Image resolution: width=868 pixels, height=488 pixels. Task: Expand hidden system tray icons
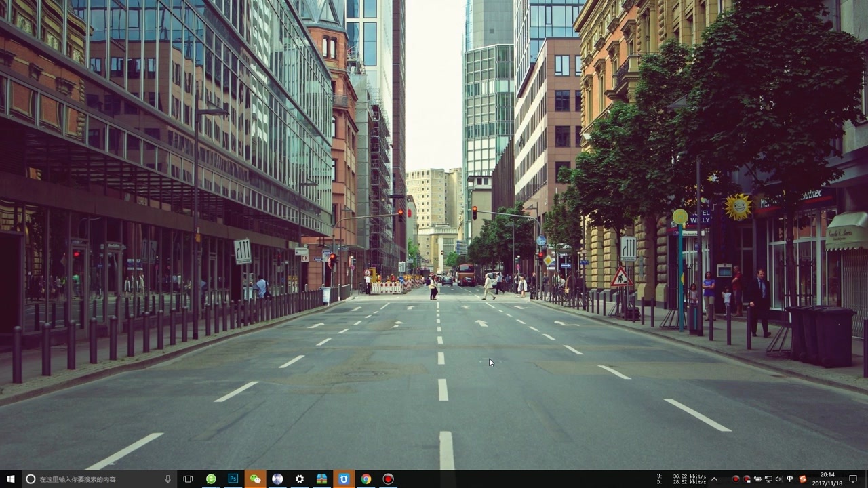(714, 479)
